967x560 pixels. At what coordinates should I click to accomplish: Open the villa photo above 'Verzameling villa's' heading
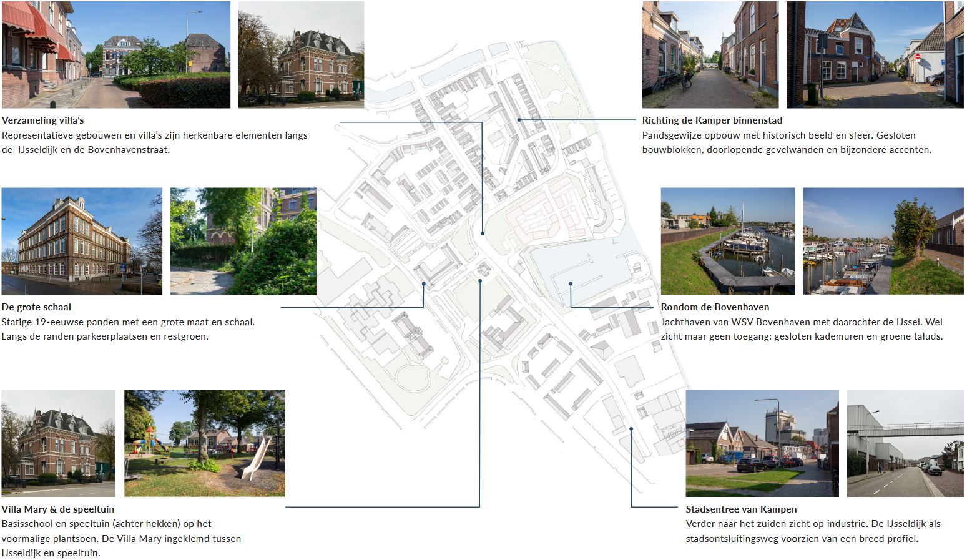coord(301,54)
